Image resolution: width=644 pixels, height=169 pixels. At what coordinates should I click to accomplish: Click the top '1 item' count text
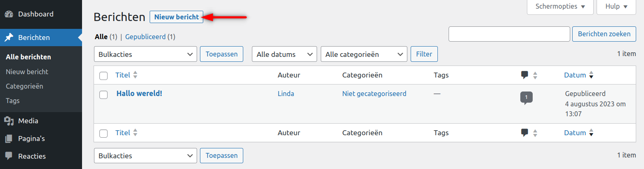[x=626, y=53]
